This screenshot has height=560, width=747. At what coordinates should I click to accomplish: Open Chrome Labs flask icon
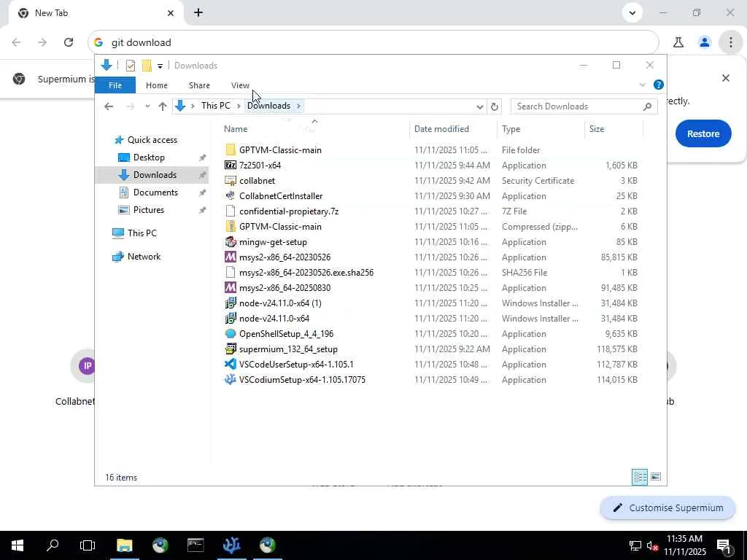678,42
